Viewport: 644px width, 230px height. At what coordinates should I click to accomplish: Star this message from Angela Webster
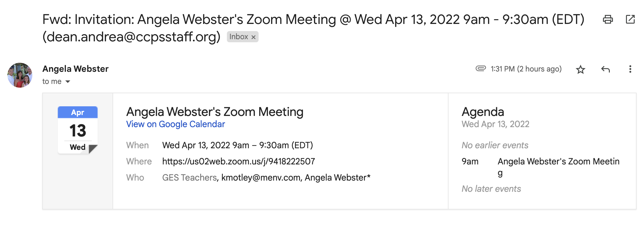[x=580, y=69]
